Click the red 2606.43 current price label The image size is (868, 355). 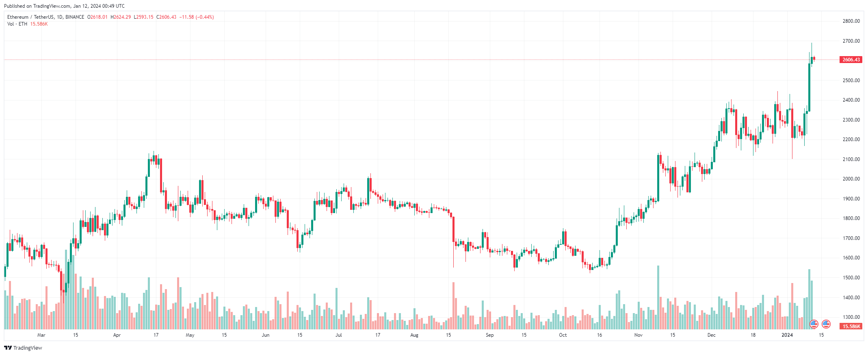(x=851, y=60)
